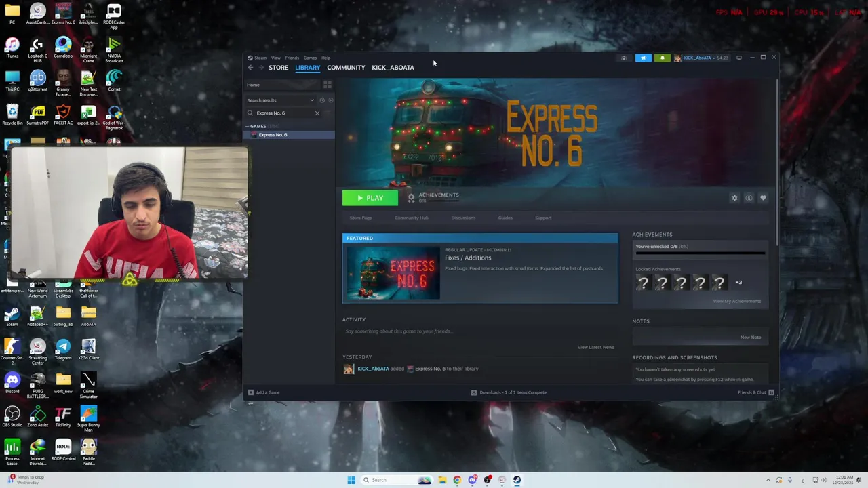Switch to Big Picture mode icon
This screenshot has height=488, width=868.
point(739,58)
